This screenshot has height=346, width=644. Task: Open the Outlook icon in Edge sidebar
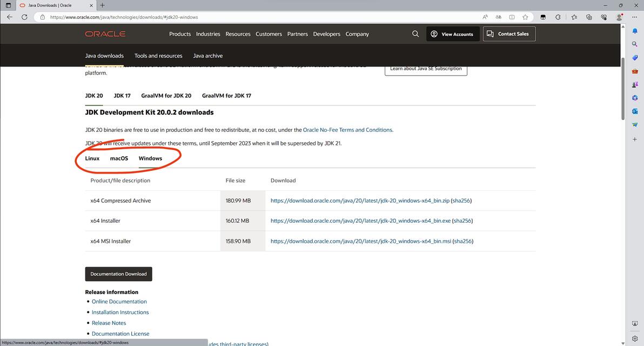pyautogui.click(x=635, y=111)
